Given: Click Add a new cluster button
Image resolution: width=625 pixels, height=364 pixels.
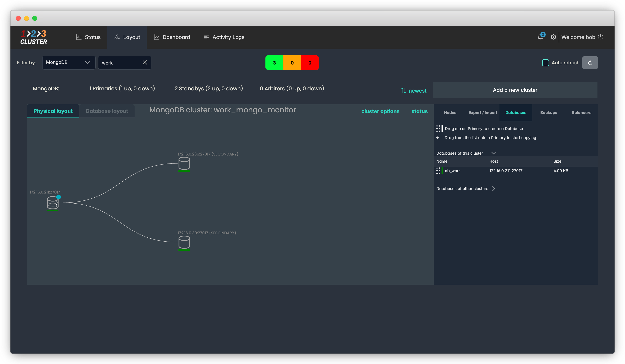Looking at the screenshot, I should pos(515,90).
